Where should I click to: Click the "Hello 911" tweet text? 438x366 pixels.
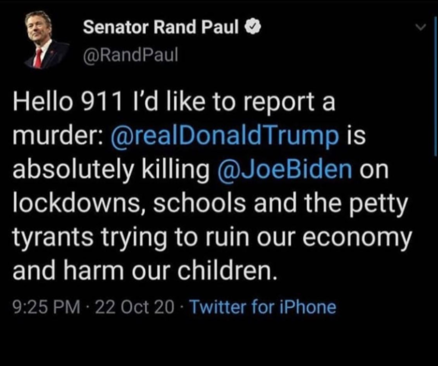(68, 101)
